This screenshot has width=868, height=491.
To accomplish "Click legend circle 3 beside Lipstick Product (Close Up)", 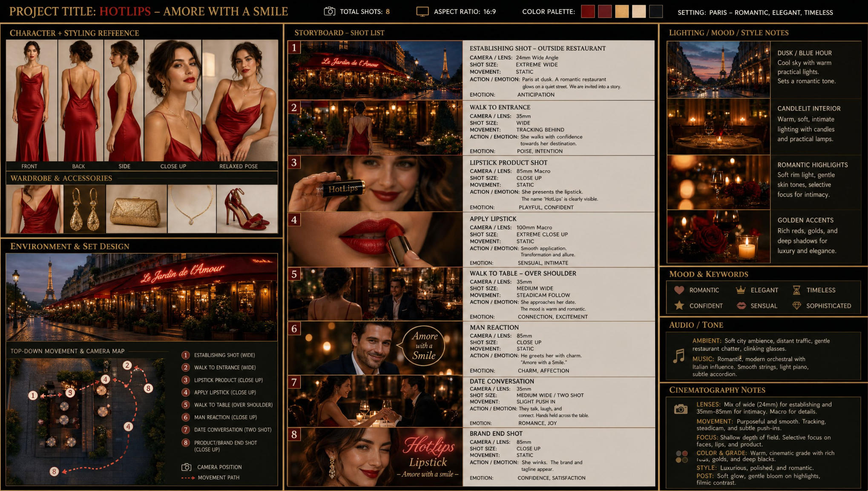I will [185, 380].
